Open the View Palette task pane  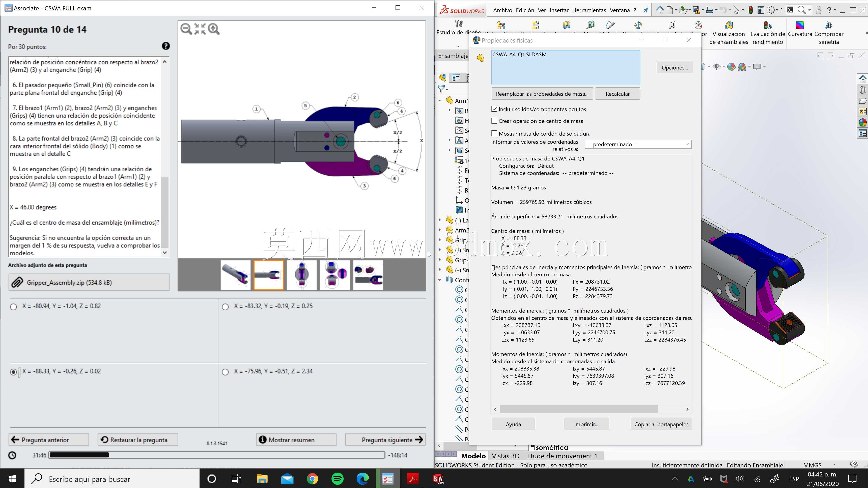point(863,112)
